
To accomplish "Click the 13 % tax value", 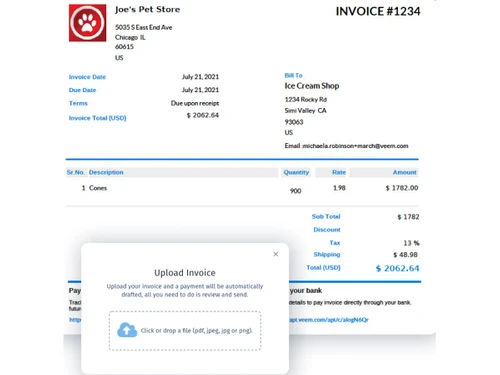I will tap(411, 243).
